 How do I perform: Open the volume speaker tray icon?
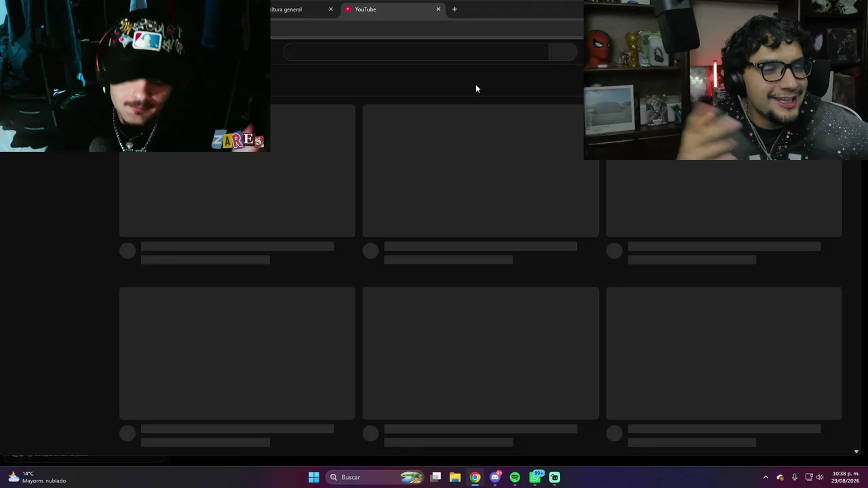pos(820,477)
